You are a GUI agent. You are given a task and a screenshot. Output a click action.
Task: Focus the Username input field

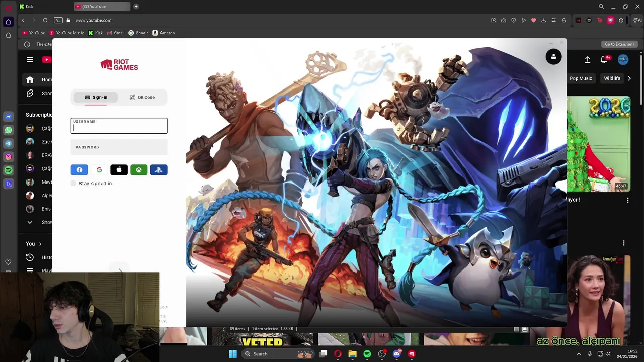click(119, 126)
